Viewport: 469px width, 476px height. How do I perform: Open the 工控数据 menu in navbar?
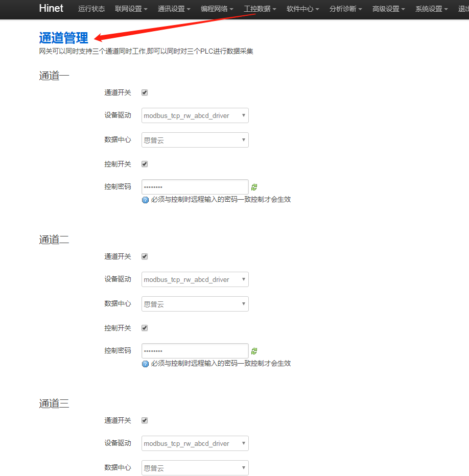click(260, 9)
